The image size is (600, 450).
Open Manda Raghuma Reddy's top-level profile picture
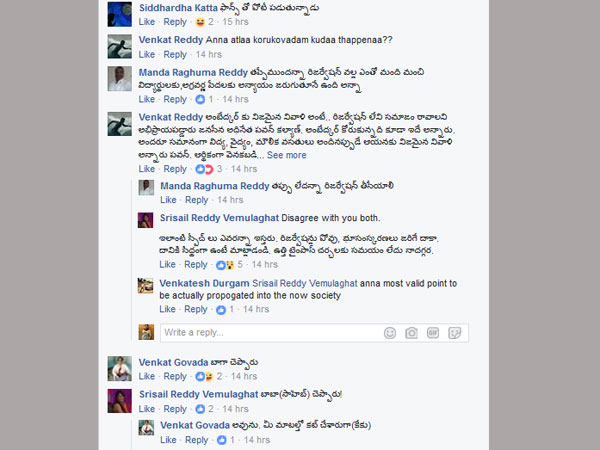[119, 79]
